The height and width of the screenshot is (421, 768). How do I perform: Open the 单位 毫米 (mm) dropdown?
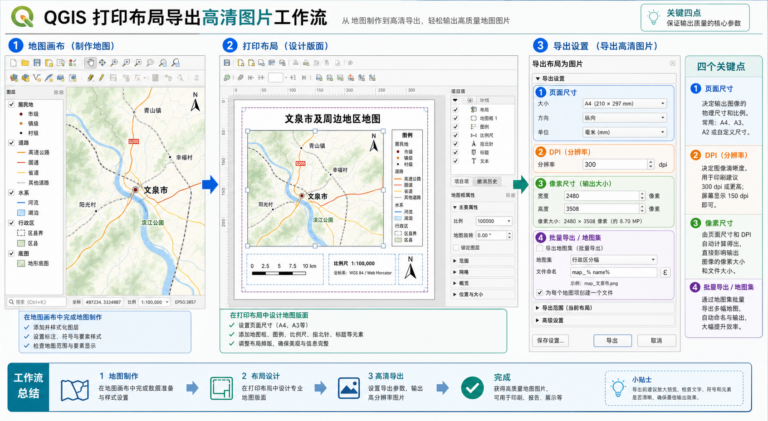coord(624,132)
